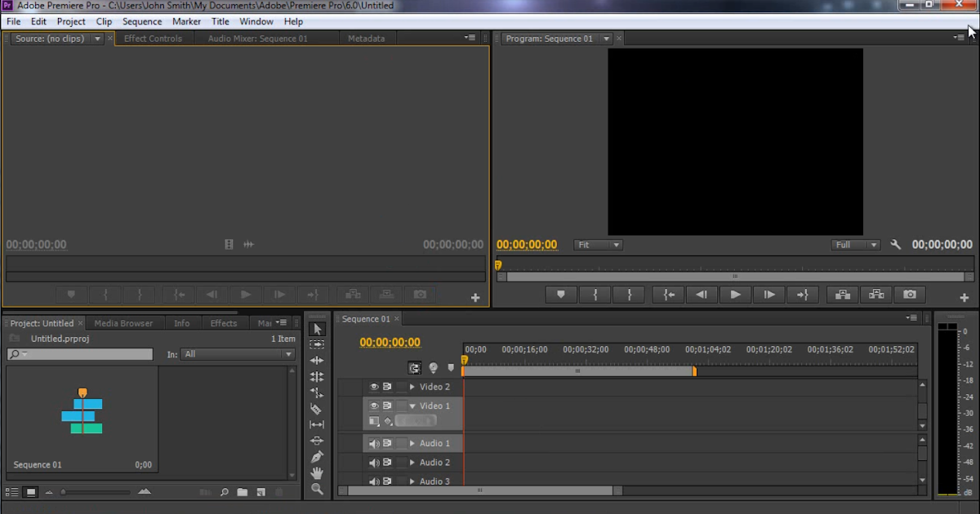Toggle Video 1 track visibility eye
980x514 pixels.
374,405
